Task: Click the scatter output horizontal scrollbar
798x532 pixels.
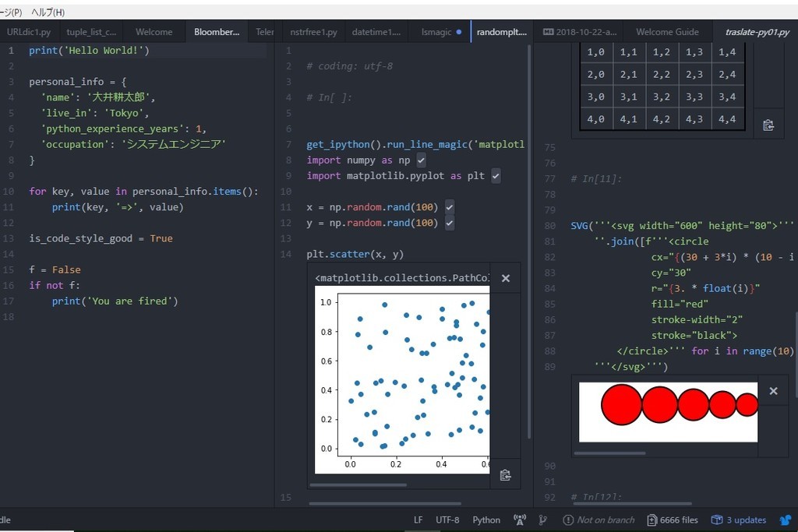Action: coord(358,484)
